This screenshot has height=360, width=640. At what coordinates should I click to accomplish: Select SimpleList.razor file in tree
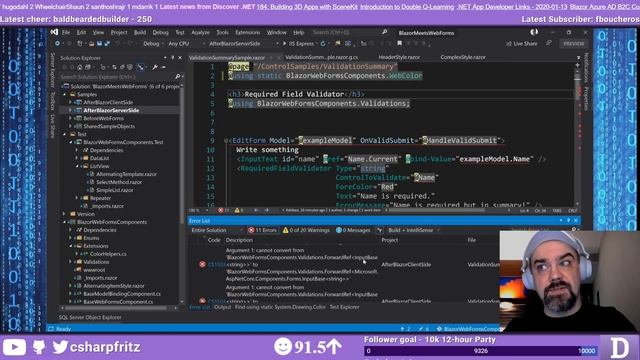[x=115, y=190]
